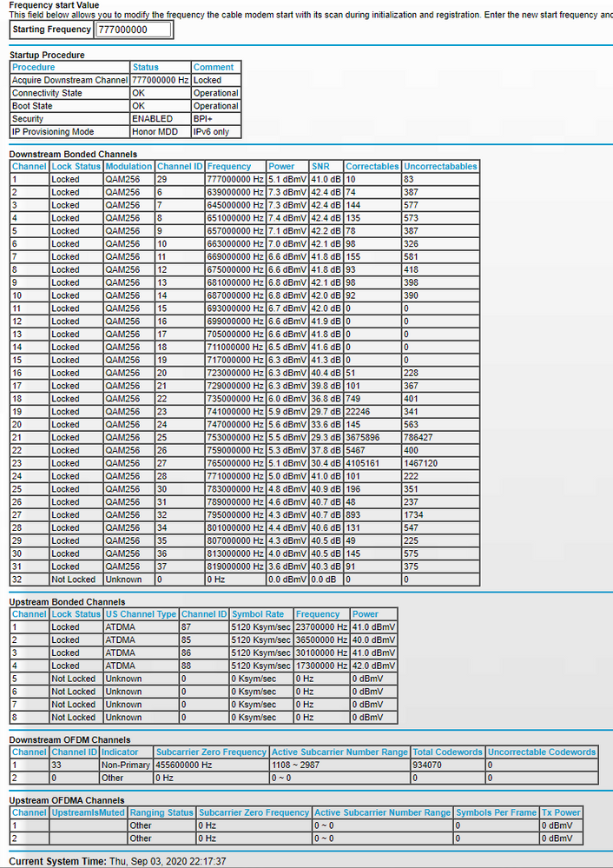The image size is (613, 868).
Task: Select the Symbol Rate column header
Action: pos(260,613)
